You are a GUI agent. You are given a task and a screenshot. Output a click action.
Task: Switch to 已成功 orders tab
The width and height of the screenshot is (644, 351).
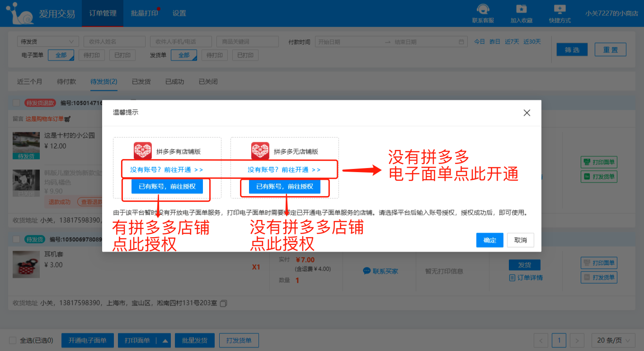(175, 82)
